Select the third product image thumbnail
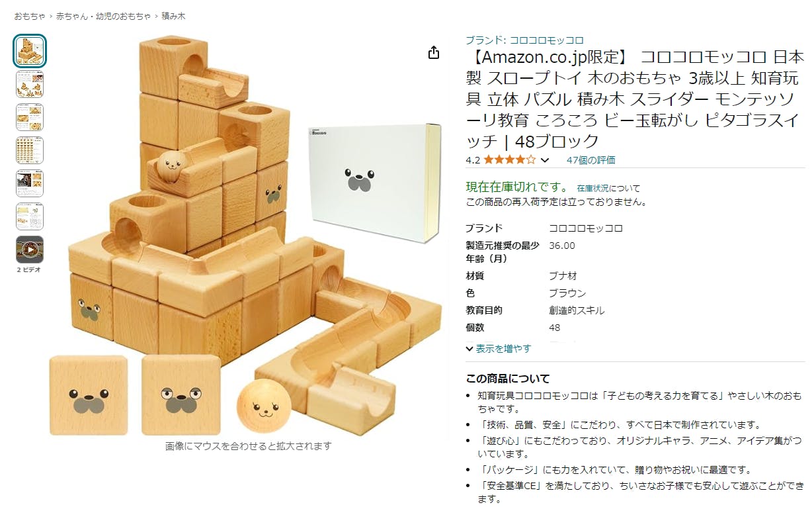812x507 pixels. click(30, 117)
